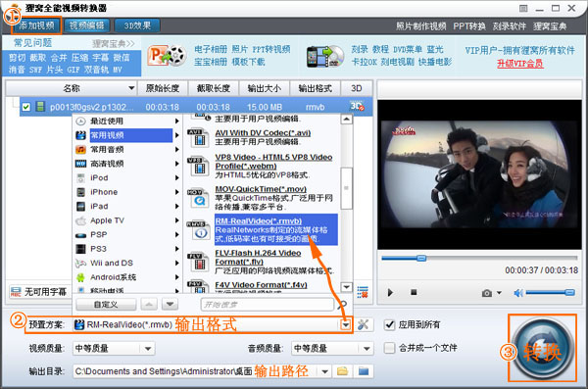Click the Apple TV icon
The image size is (588, 389).
coord(80,220)
